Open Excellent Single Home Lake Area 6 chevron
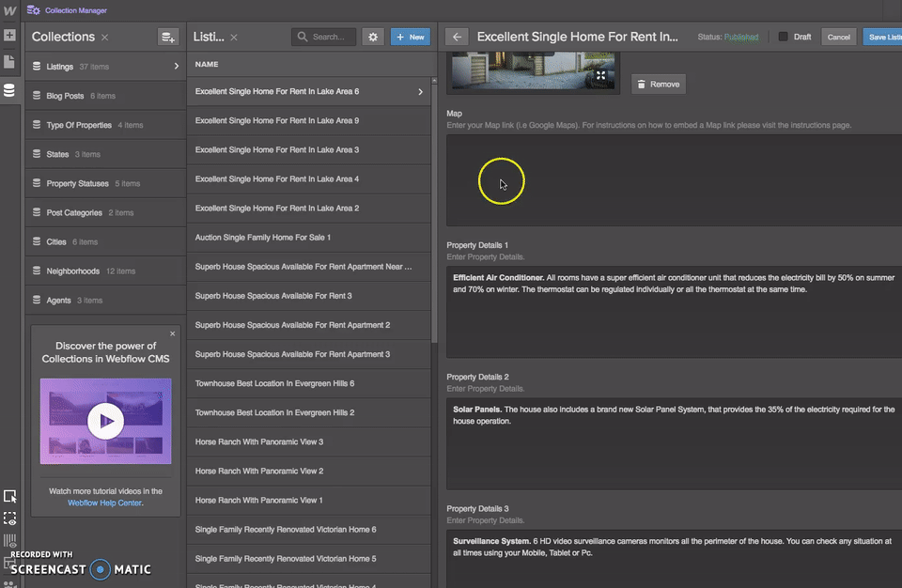 (x=420, y=92)
